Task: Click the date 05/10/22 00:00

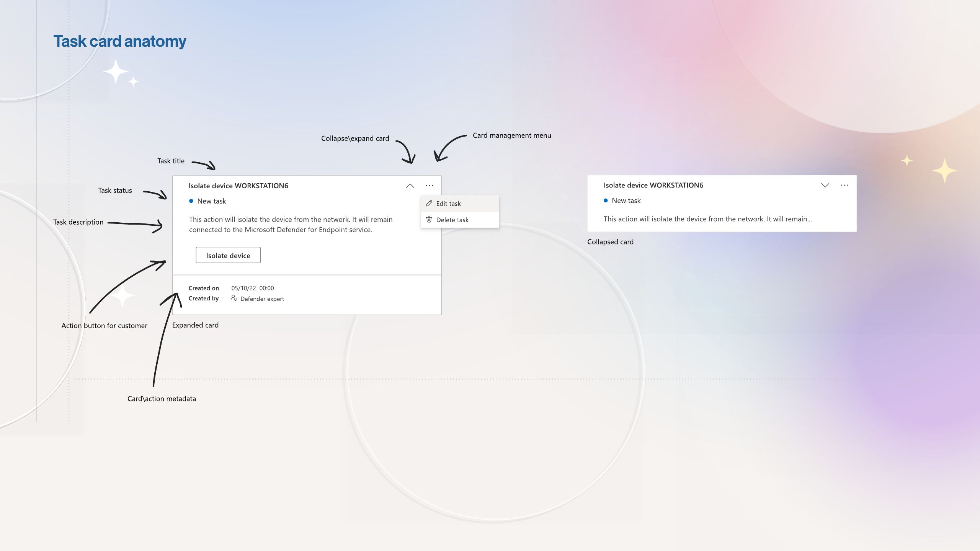Action: pyautogui.click(x=253, y=288)
